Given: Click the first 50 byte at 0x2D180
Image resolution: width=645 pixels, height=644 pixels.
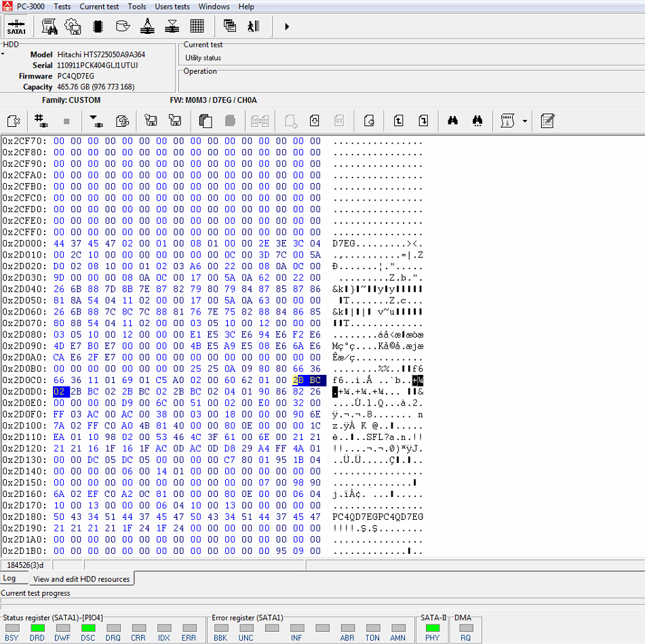Looking at the screenshot, I should coord(59,517).
